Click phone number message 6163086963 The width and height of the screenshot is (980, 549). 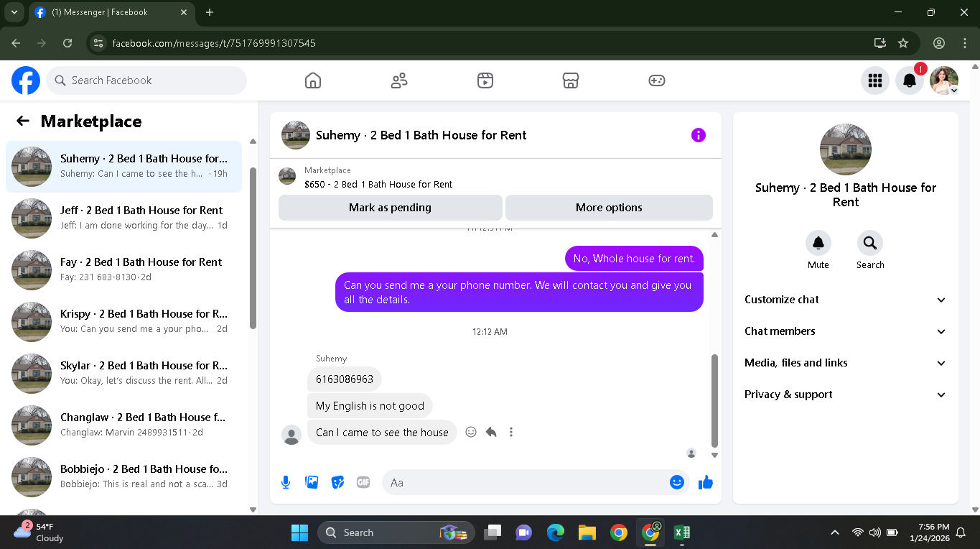tap(345, 379)
